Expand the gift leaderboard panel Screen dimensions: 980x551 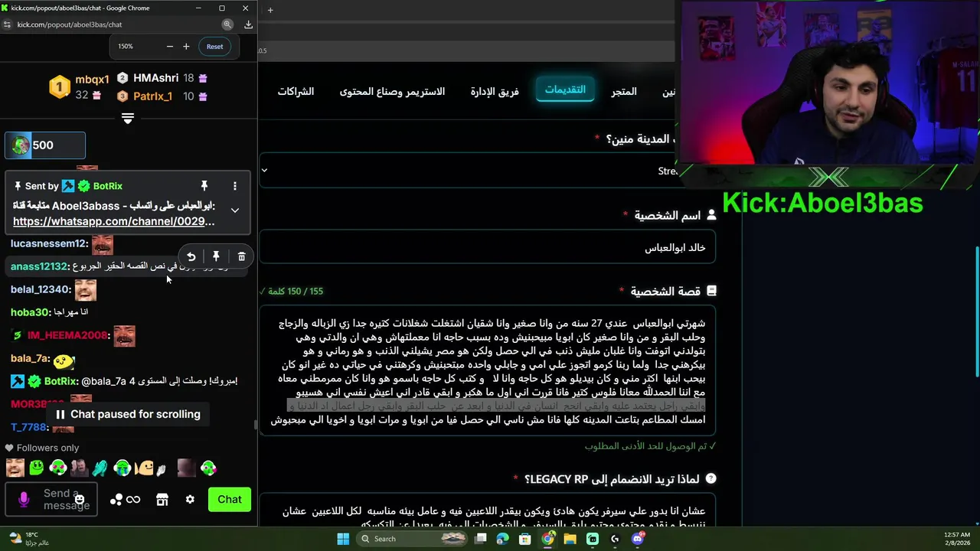pos(128,119)
